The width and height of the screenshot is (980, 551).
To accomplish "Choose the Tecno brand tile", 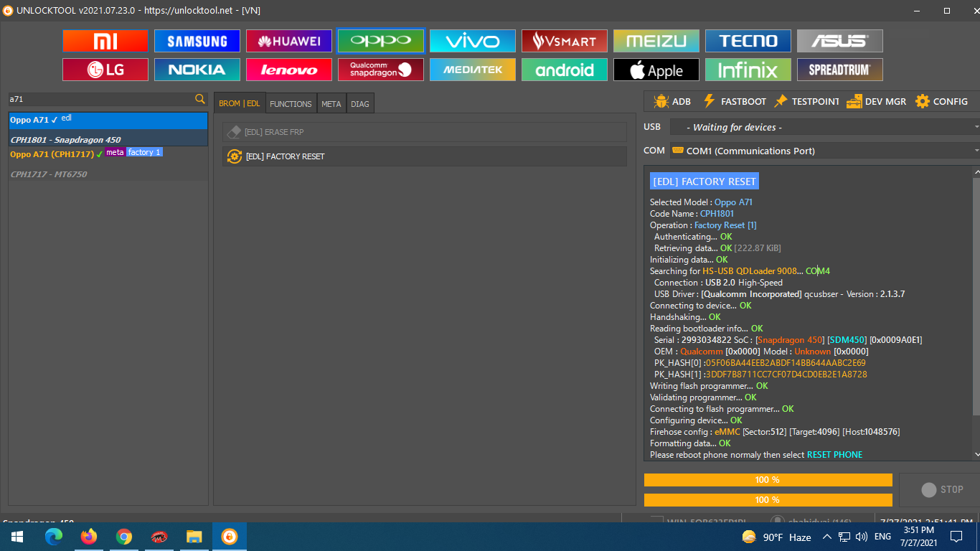I will point(748,41).
